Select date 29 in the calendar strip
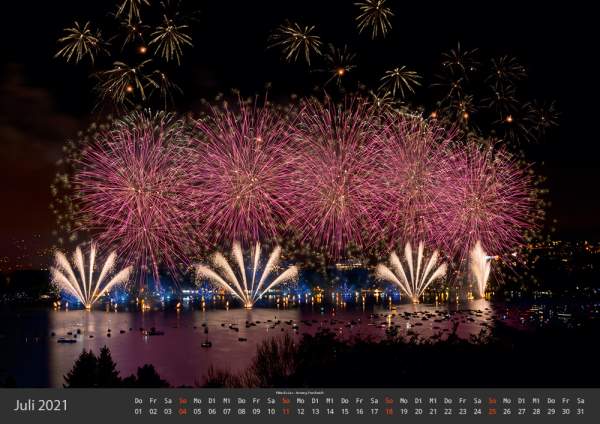Screen dimensions: 600x424 click(x=551, y=412)
